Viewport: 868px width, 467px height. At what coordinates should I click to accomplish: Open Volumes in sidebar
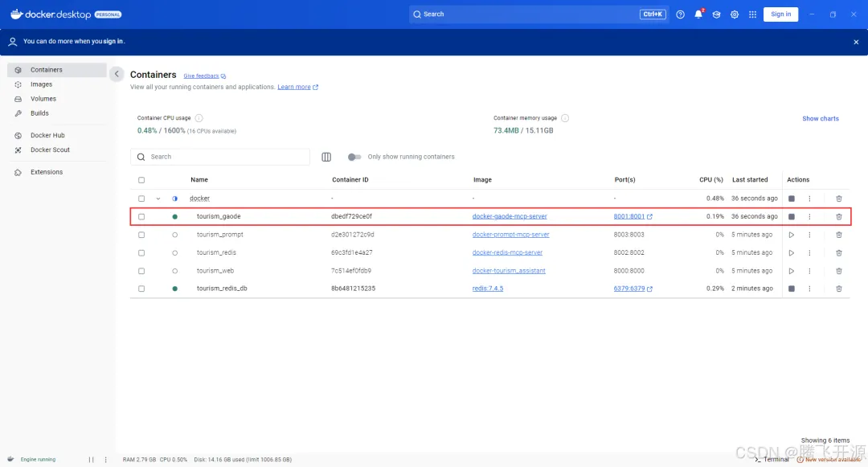pos(57,99)
